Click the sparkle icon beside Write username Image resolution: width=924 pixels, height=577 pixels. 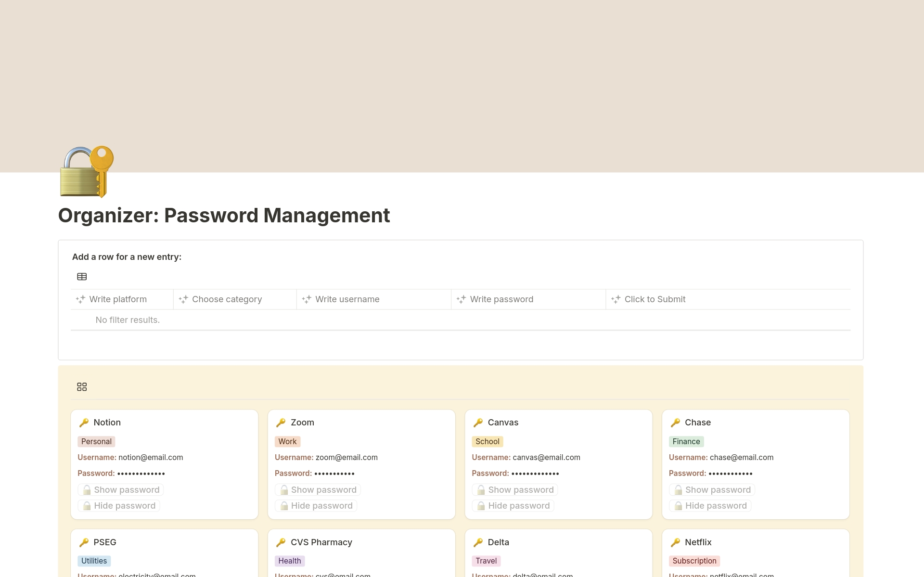(x=307, y=299)
